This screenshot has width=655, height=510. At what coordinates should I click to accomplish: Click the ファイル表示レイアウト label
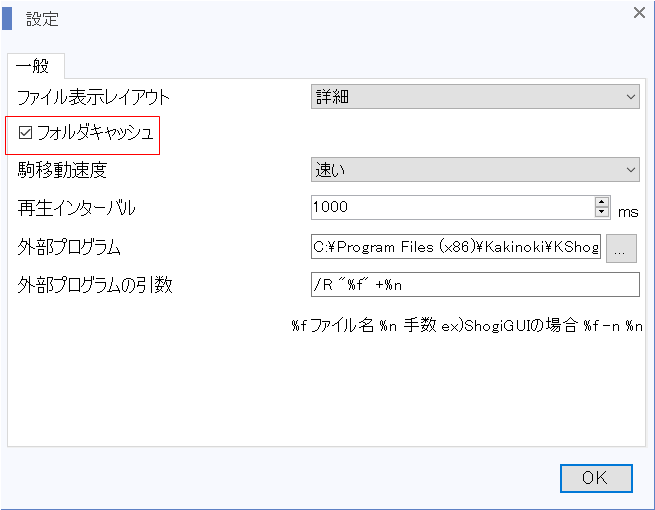[94, 97]
